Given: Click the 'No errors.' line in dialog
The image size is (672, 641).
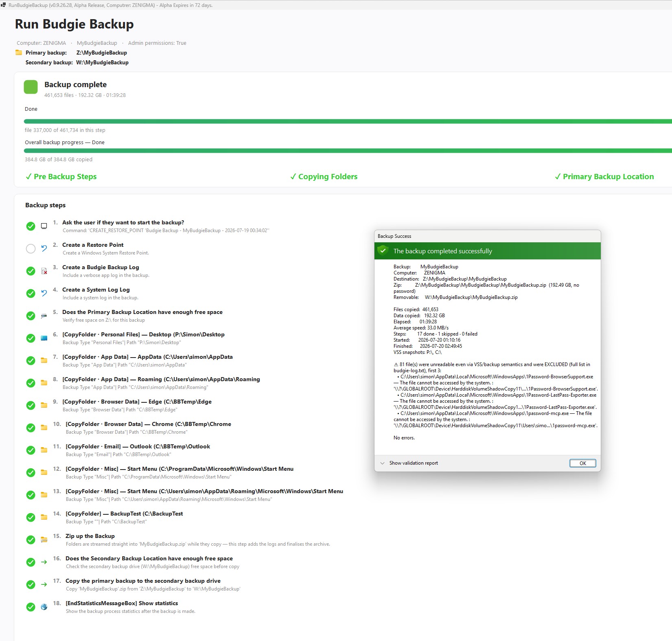Looking at the screenshot, I should tap(404, 438).
